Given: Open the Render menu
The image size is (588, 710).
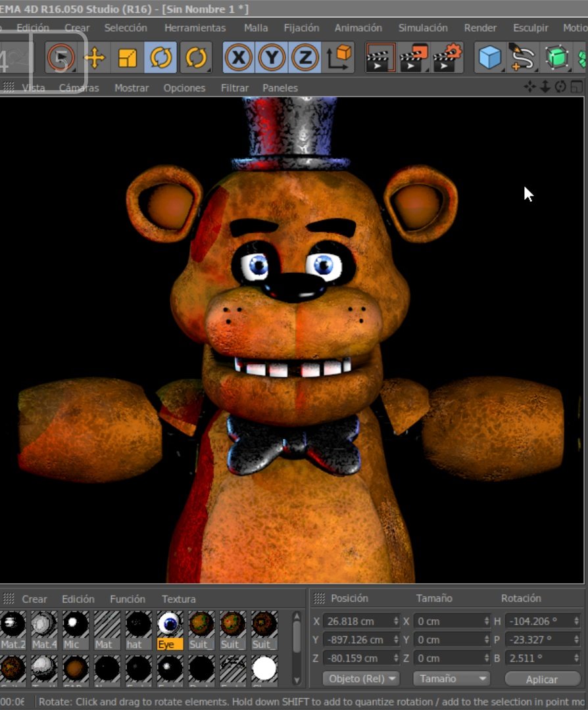Looking at the screenshot, I should [x=480, y=28].
